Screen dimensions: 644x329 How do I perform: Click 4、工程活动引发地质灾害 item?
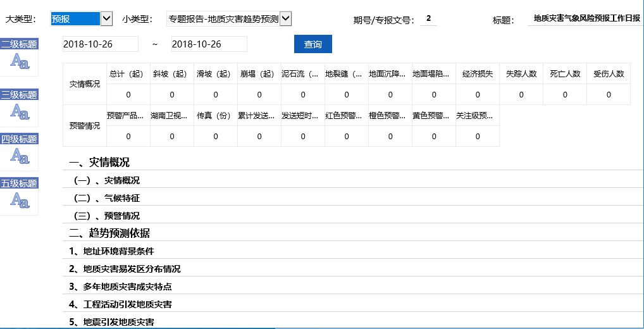[120, 304]
